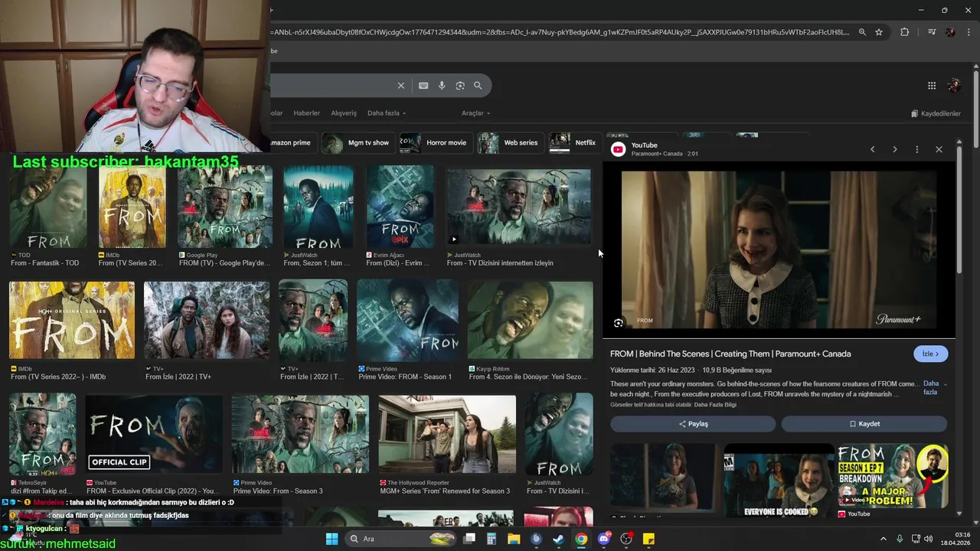Viewport: 980px width, 551px height.
Task: Close the image preview panel
Action: (x=939, y=149)
